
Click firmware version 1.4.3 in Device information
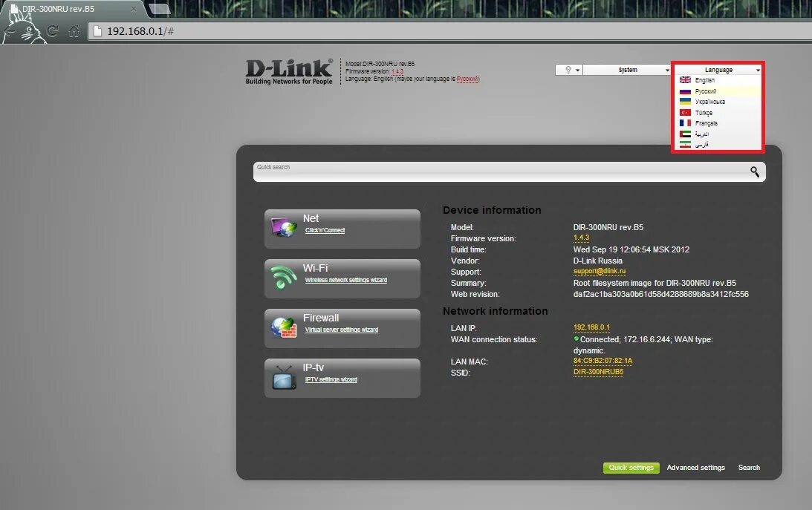tap(581, 238)
